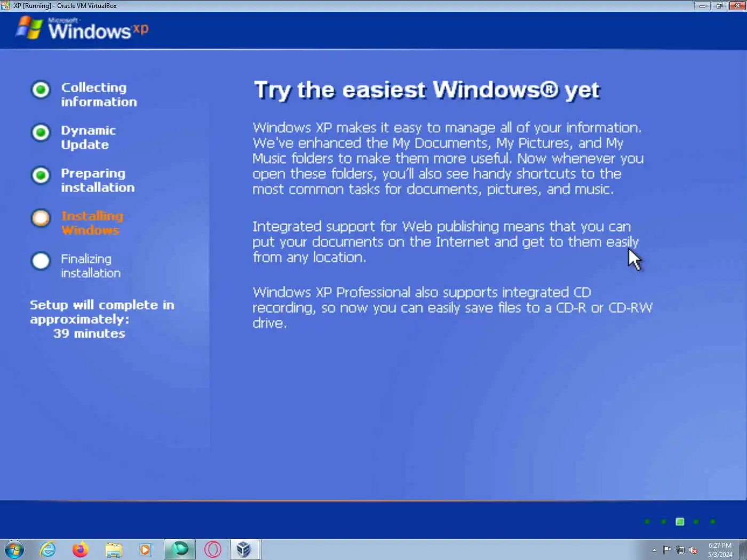Launch Internet Explorer from the taskbar
Screen dimensions: 747x560
tap(48, 549)
